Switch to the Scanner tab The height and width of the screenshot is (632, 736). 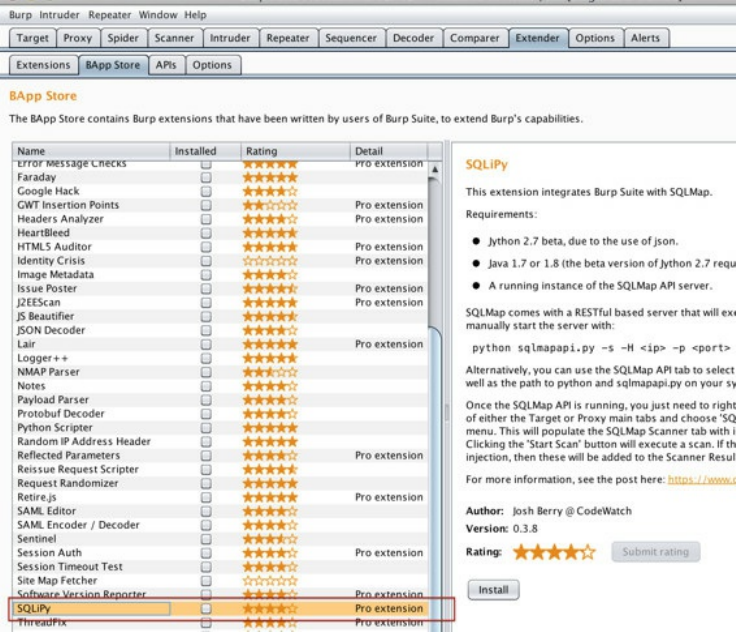pyautogui.click(x=174, y=38)
